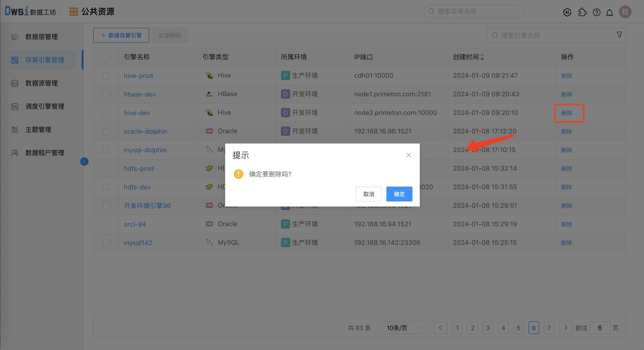Image resolution: width=644 pixels, height=350 pixels.
Task: Open the AI assistant in the top bar
Action: pos(567,12)
